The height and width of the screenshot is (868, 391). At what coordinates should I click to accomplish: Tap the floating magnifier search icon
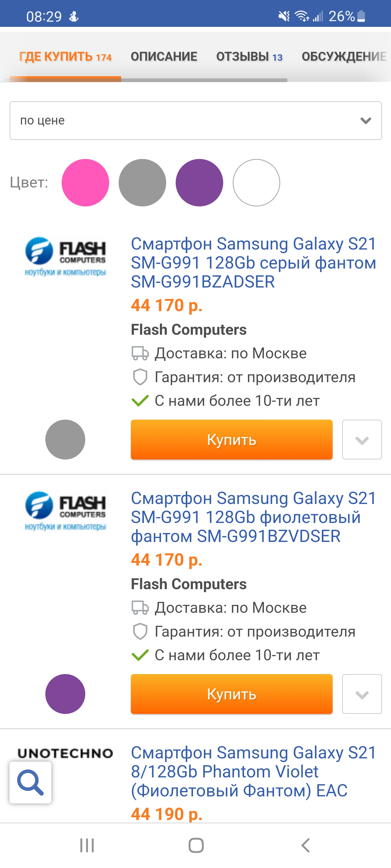click(x=30, y=782)
